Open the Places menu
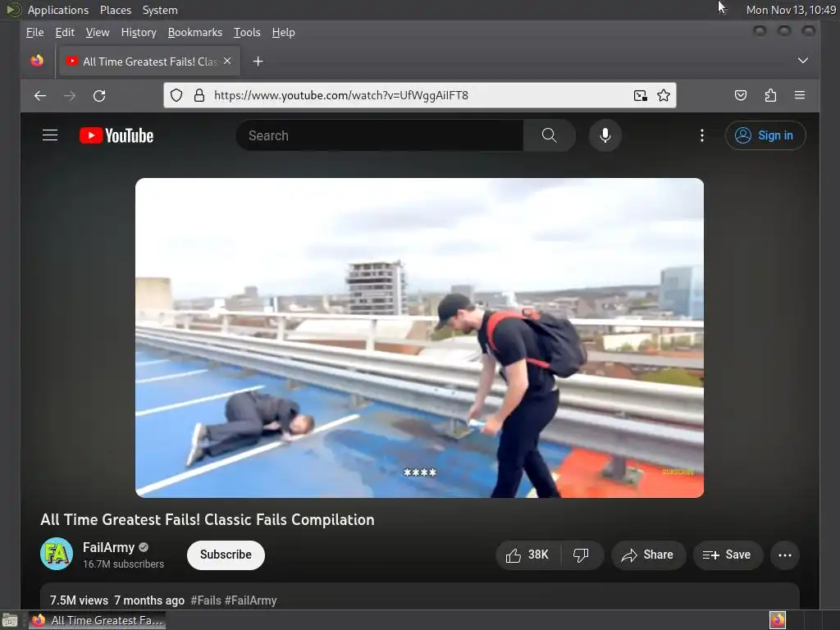Screen dimensions: 840x630 coord(115,10)
